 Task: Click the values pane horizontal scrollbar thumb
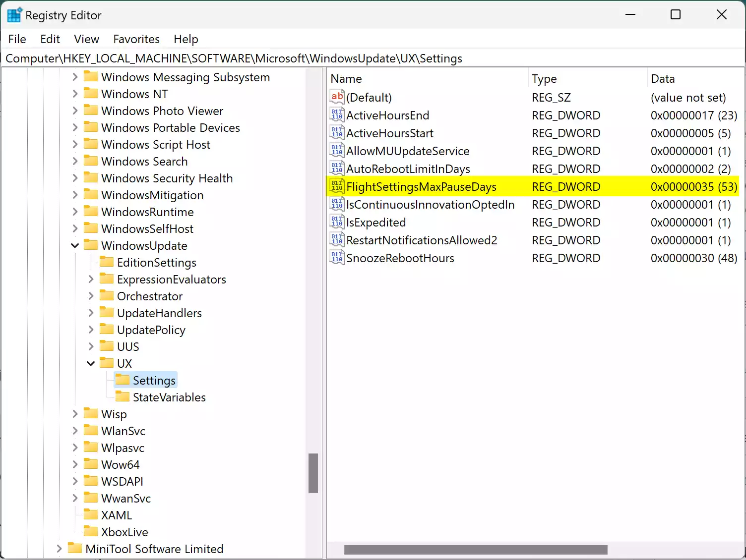click(x=476, y=550)
